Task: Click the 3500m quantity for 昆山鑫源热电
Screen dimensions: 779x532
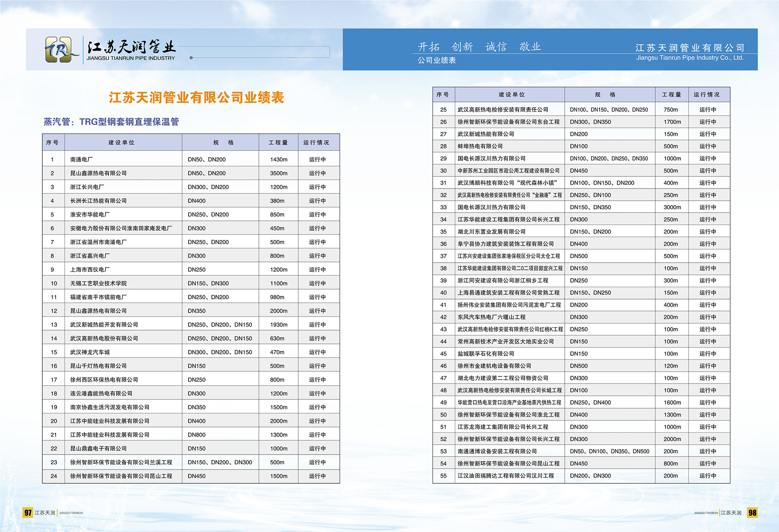Action: pos(278,173)
